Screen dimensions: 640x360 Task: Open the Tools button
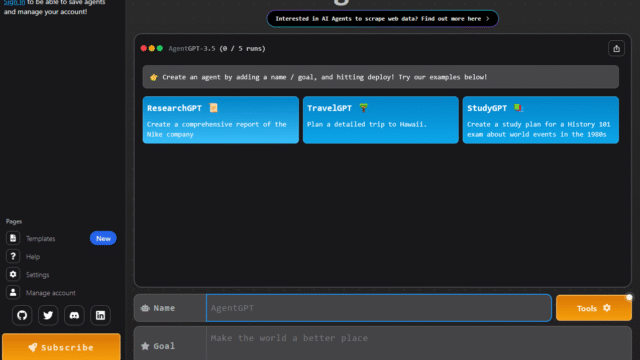594,308
